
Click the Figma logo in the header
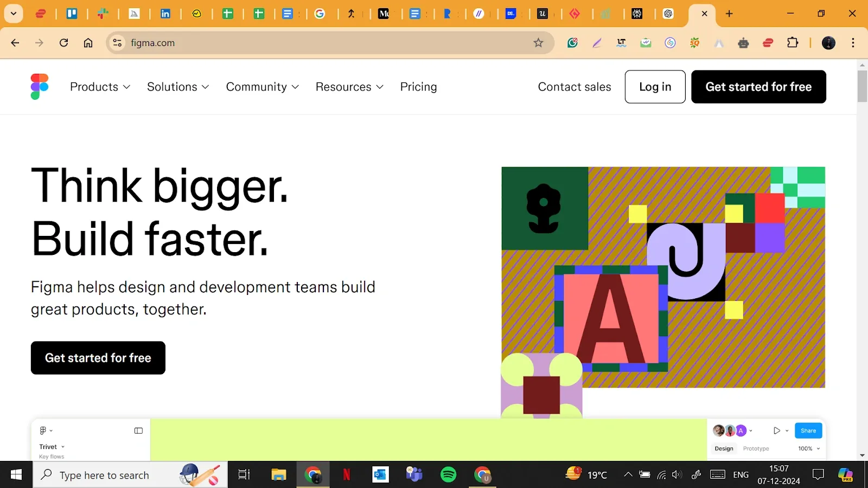(40, 87)
